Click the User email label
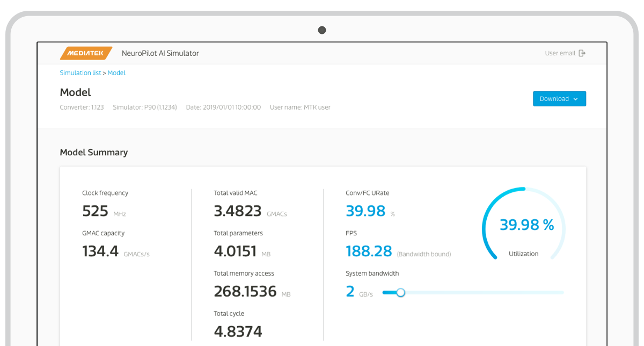The height and width of the screenshot is (346, 644). (x=560, y=53)
